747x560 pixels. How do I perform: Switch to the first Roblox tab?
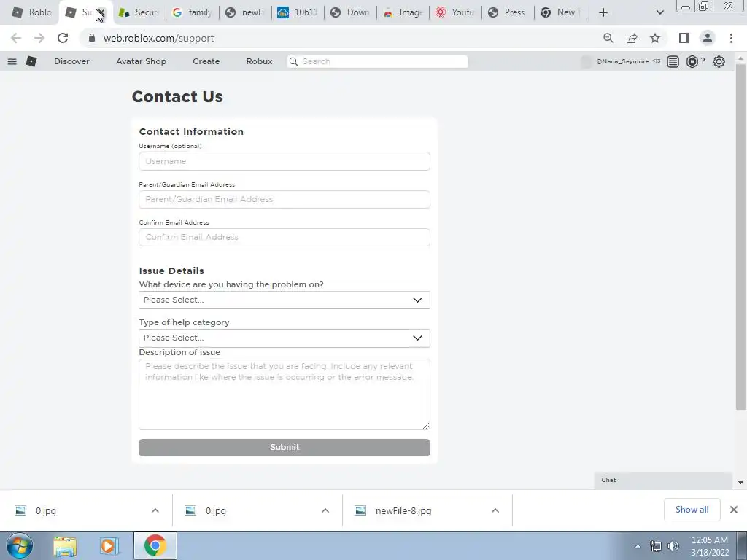(x=31, y=12)
